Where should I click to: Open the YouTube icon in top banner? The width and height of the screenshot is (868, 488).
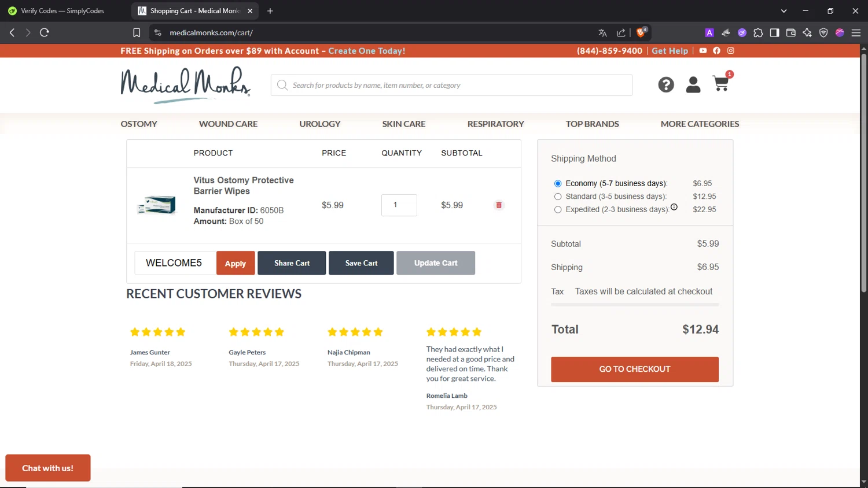[703, 51]
